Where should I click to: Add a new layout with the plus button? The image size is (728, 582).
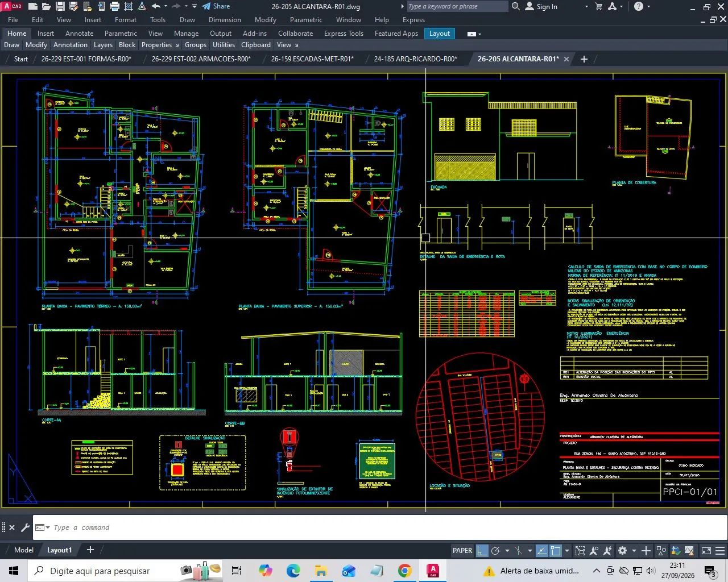pyautogui.click(x=90, y=550)
